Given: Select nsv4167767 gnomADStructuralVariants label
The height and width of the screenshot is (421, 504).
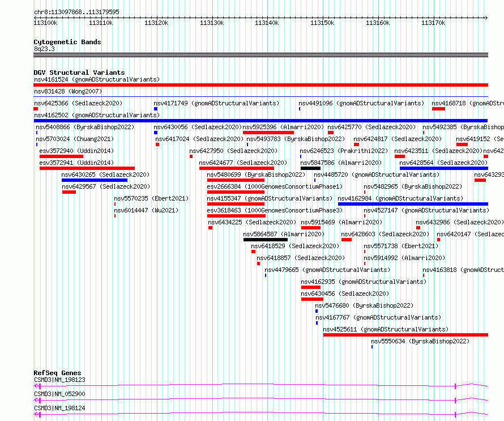Looking at the screenshot, I should [378, 317].
